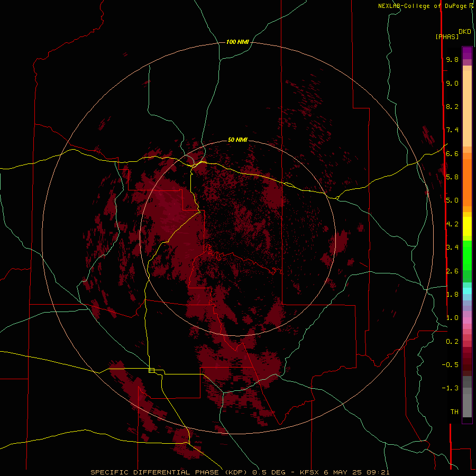Image resolution: width=476 pixels, height=476 pixels.
Task: Click the Specific Differential Phase caption at bottom
Action: (240, 472)
